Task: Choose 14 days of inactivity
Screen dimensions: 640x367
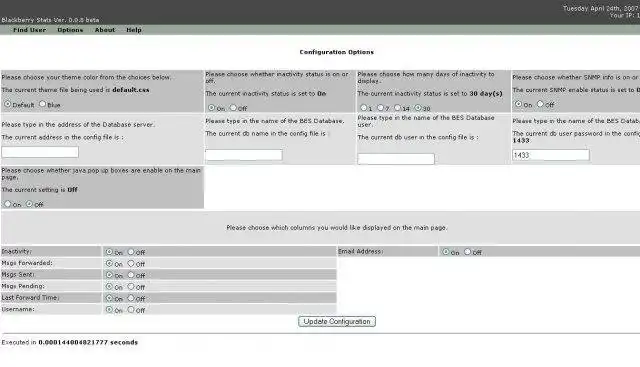Action: pyautogui.click(x=398, y=108)
